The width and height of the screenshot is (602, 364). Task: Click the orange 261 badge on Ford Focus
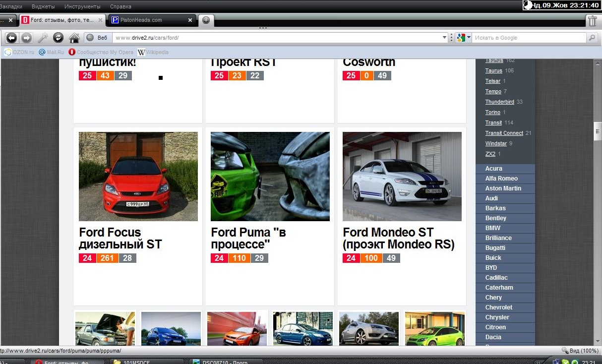point(107,258)
